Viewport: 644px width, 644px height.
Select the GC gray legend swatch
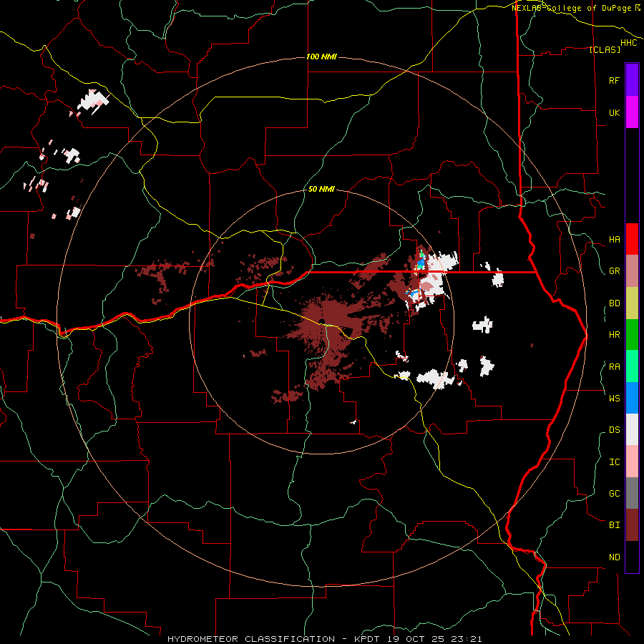point(632,493)
